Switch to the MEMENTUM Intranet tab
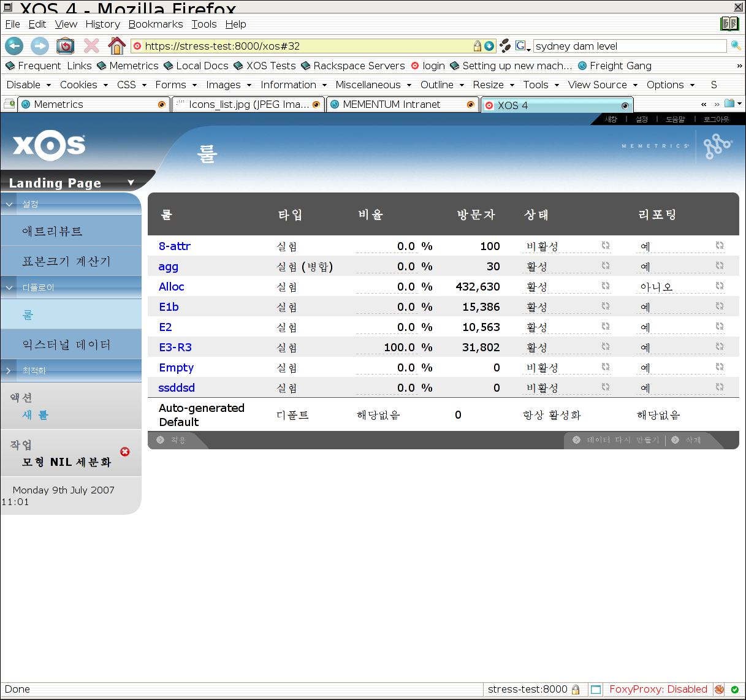The image size is (746, 700). (391, 104)
